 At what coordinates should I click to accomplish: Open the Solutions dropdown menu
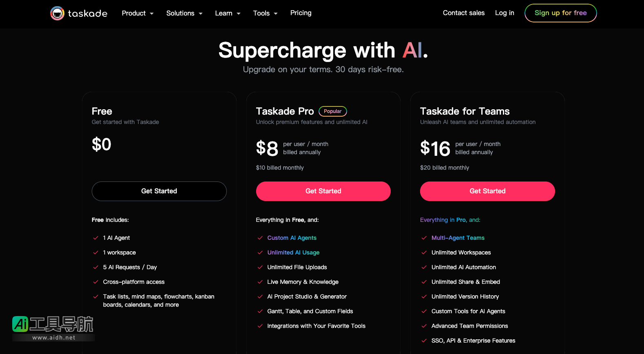coord(184,13)
